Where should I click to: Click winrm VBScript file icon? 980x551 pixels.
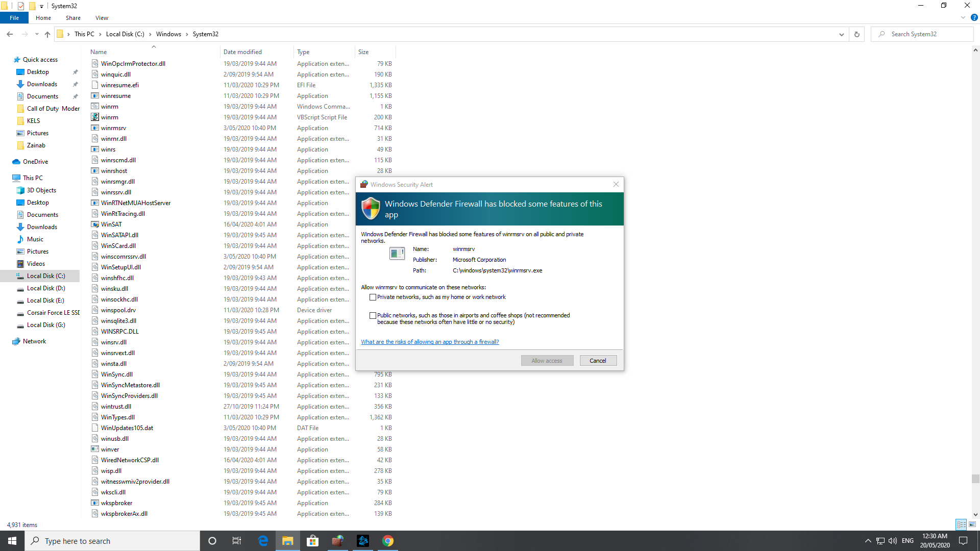pyautogui.click(x=95, y=117)
